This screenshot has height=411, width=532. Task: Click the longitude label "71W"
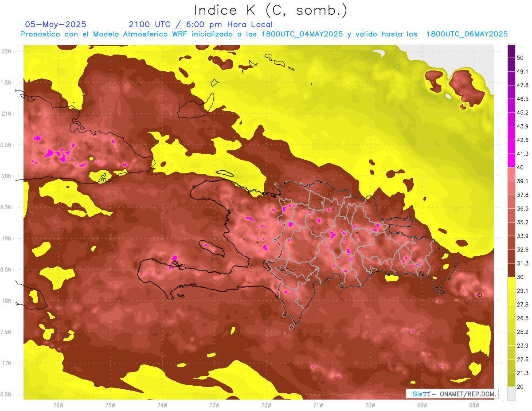(318, 405)
